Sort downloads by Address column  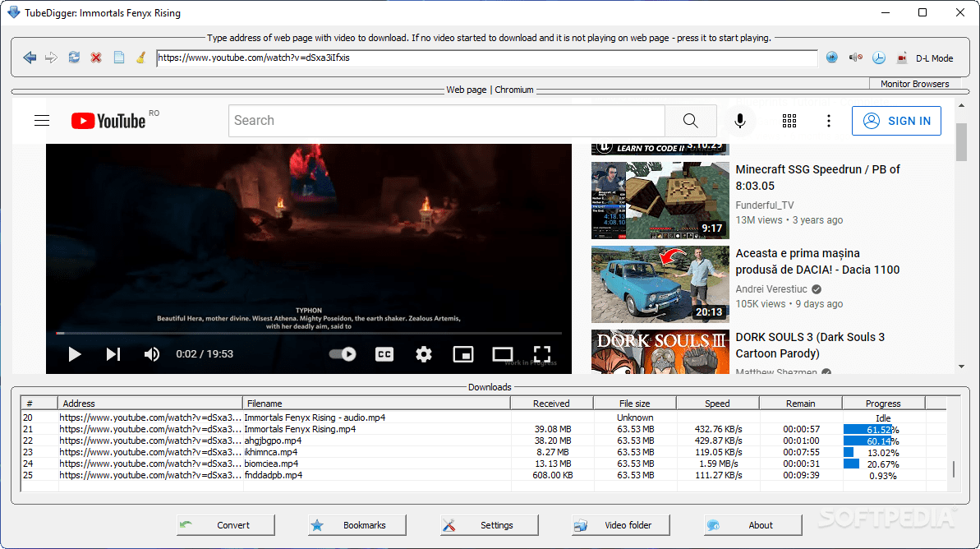[x=150, y=404]
